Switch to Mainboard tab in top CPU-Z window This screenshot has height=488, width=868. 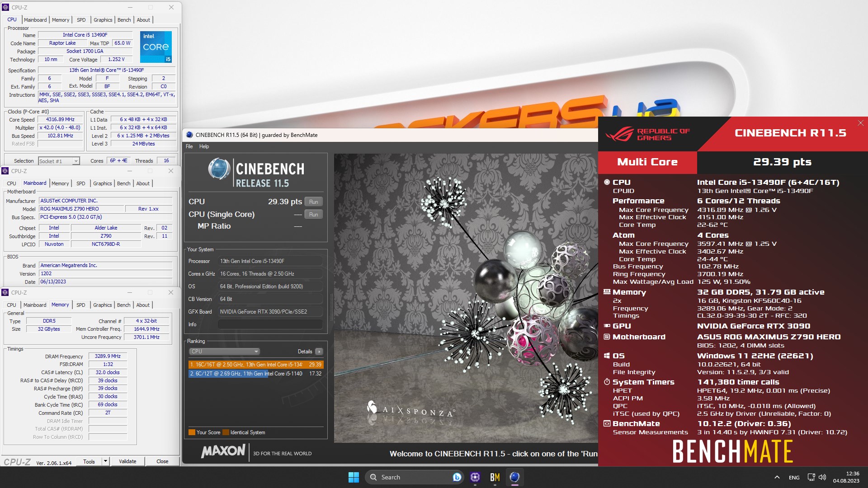[35, 20]
